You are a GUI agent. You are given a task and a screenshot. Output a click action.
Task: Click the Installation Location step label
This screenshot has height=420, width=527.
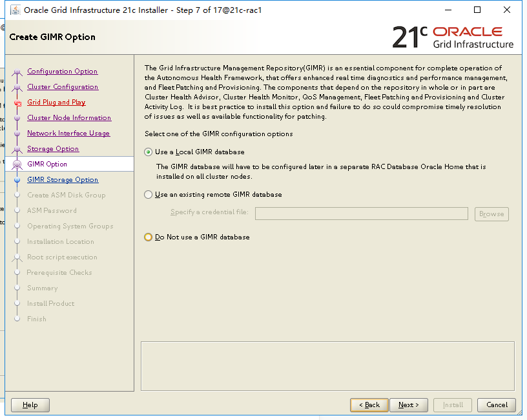click(61, 241)
